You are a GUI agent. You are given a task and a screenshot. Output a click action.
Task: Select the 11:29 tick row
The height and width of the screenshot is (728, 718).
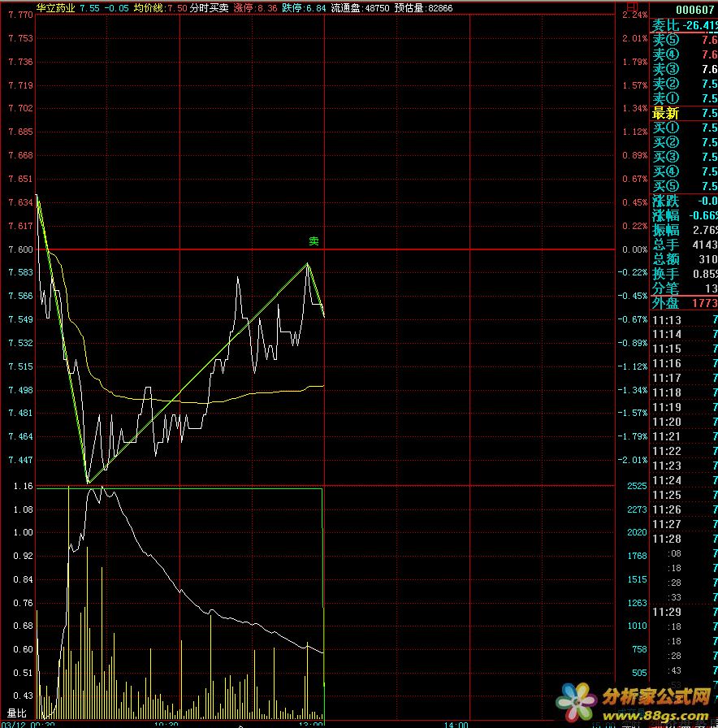click(x=684, y=613)
